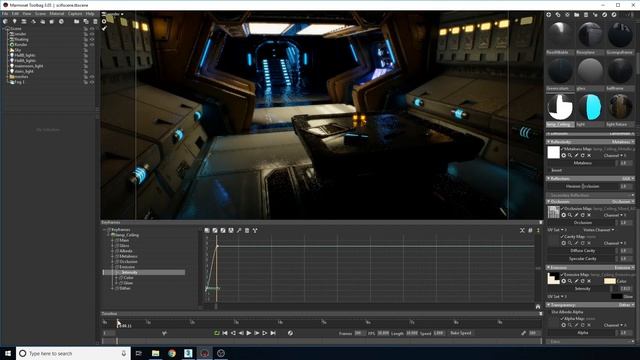Toggle the green loop playback button
640x360 pixels.
point(217,333)
